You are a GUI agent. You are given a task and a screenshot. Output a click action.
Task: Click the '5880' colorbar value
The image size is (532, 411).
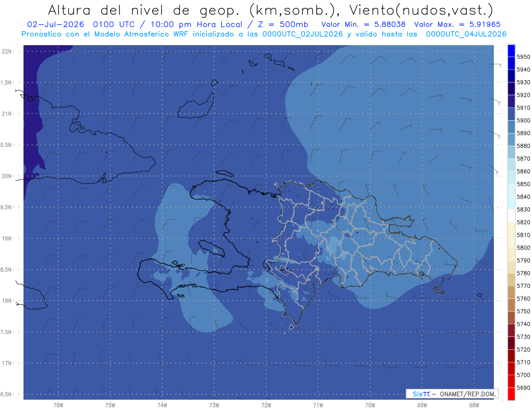[x=524, y=146]
